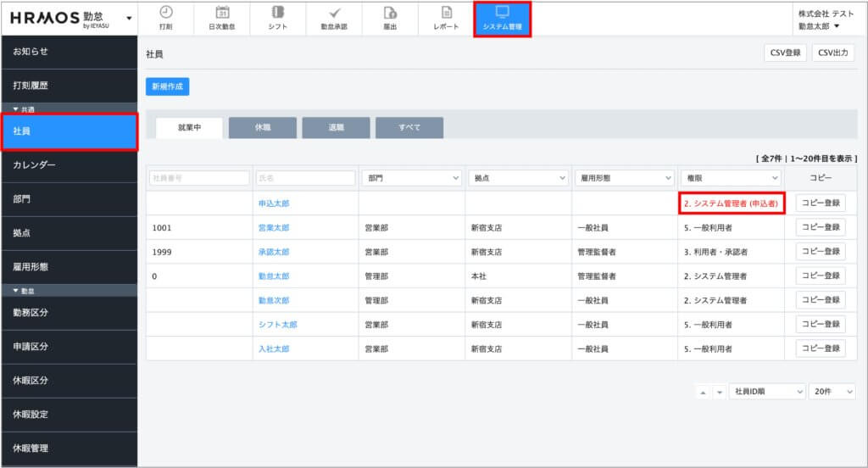Expand the 権限 filter dropdown

tap(730, 178)
